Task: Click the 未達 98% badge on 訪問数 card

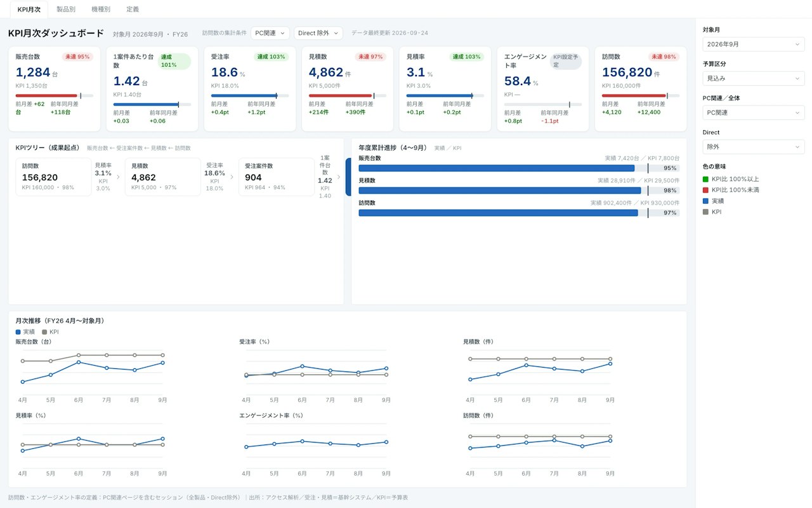Action: pyautogui.click(x=664, y=57)
